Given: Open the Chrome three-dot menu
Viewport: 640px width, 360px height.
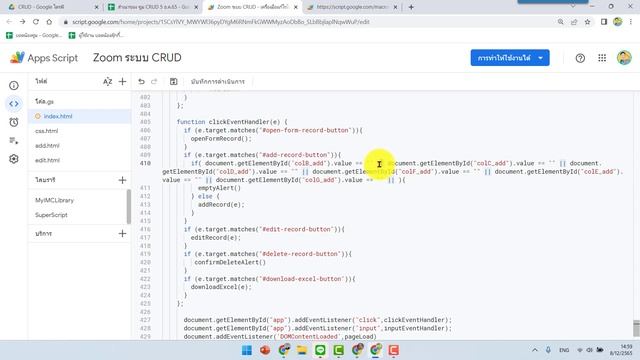Looking at the screenshot, I should pyautogui.click(x=631, y=22).
